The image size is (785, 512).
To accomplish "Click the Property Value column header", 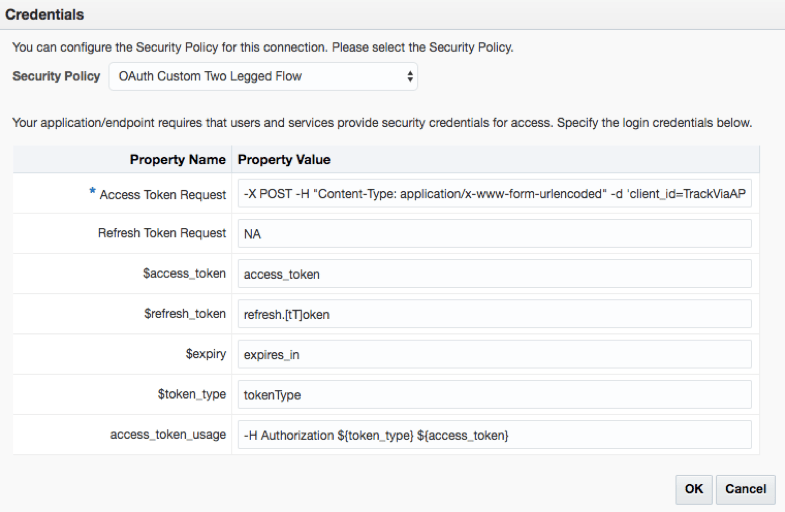I will click(x=284, y=160).
